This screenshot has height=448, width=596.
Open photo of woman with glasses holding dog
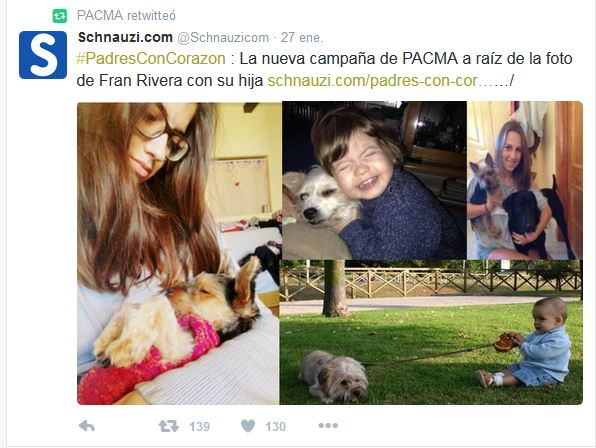point(179,253)
